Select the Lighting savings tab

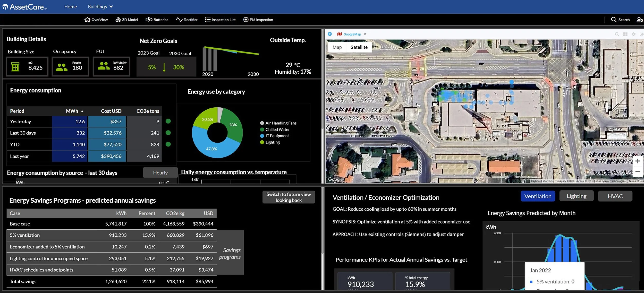[x=576, y=196]
